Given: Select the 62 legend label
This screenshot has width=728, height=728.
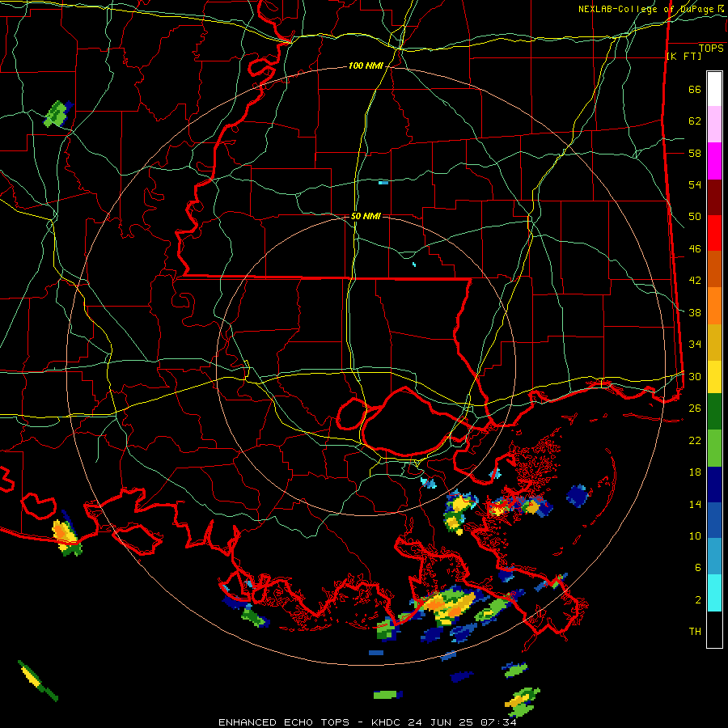Looking at the screenshot, I should point(695,121).
